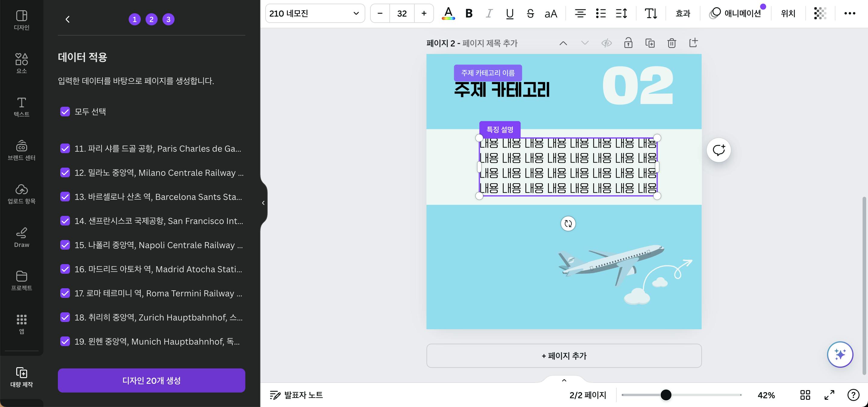Click the duplicate page icon

[x=650, y=43]
